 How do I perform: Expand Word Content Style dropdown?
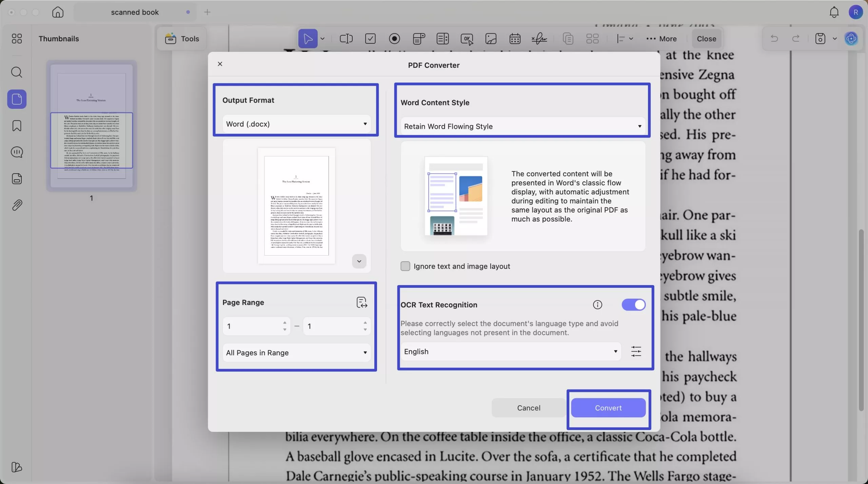pos(522,126)
